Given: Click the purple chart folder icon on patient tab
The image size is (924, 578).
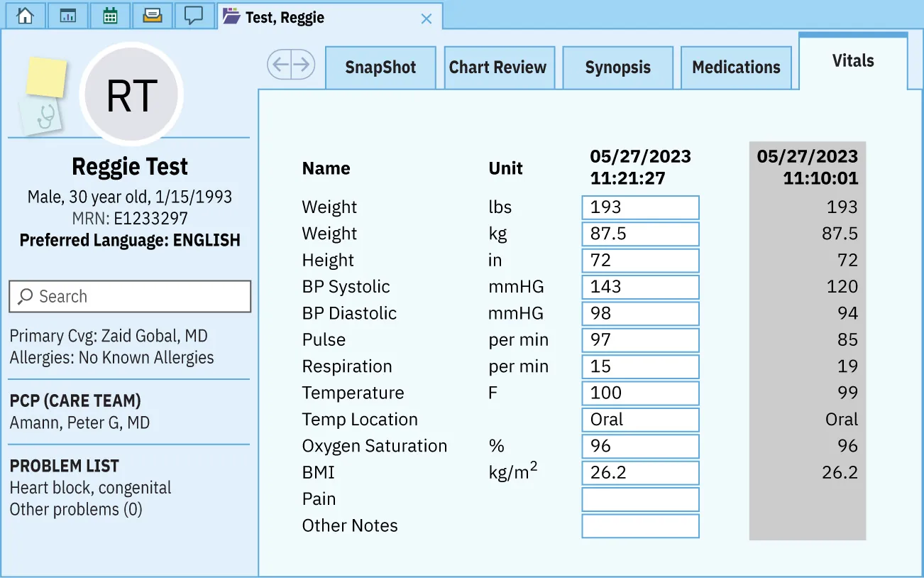Looking at the screenshot, I should click(231, 18).
